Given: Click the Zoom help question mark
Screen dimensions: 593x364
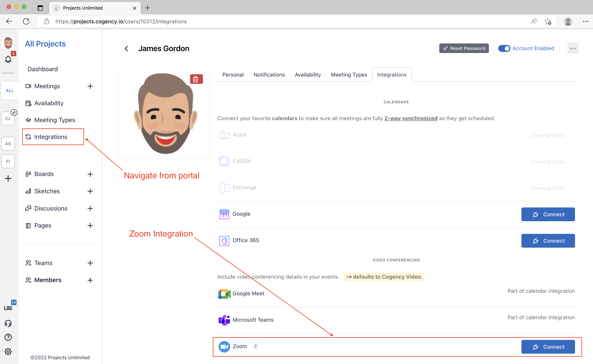Looking at the screenshot, I should coord(256,346).
